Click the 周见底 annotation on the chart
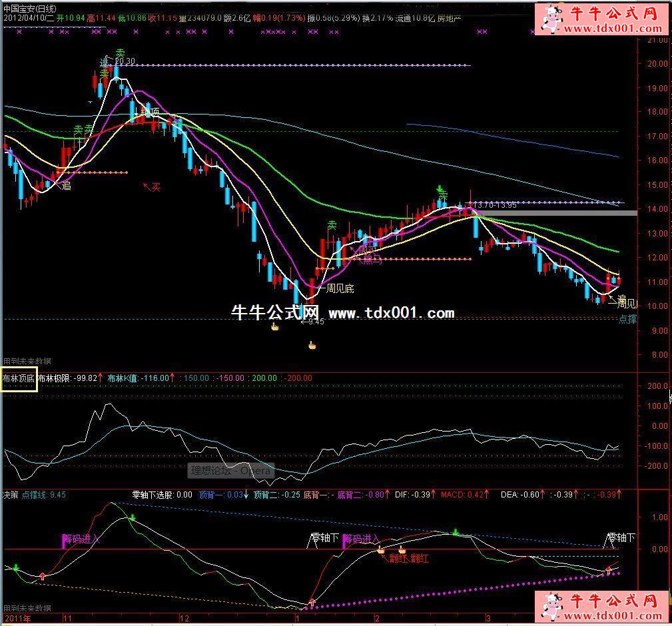This screenshot has width=672, height=626. coord(340,288)
